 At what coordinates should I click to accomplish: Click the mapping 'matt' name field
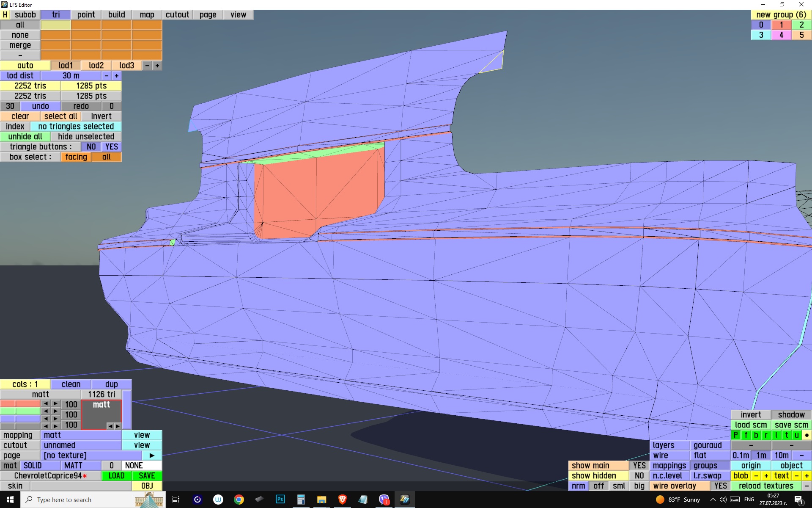point(81,435)
